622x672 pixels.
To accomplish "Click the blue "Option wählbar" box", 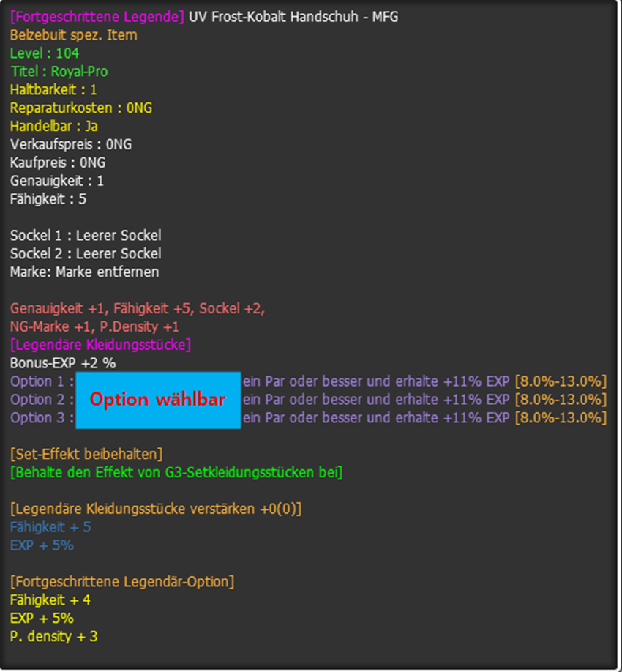I will 158,400.
